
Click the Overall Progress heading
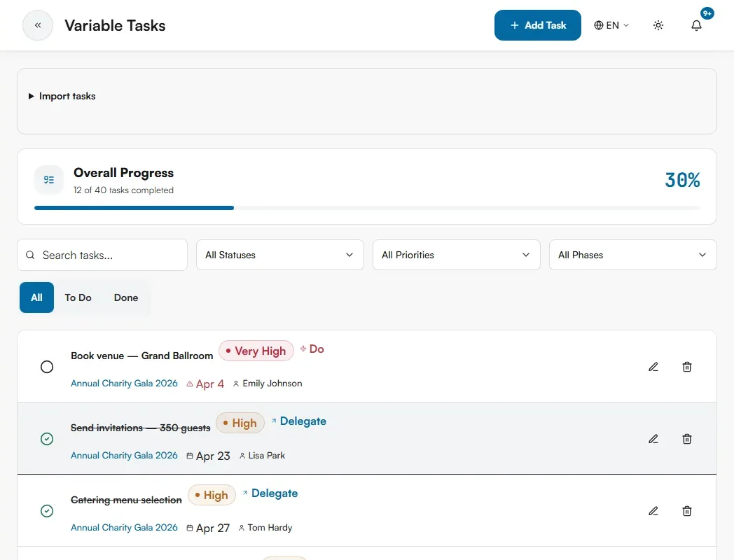[x=123, y=173]
